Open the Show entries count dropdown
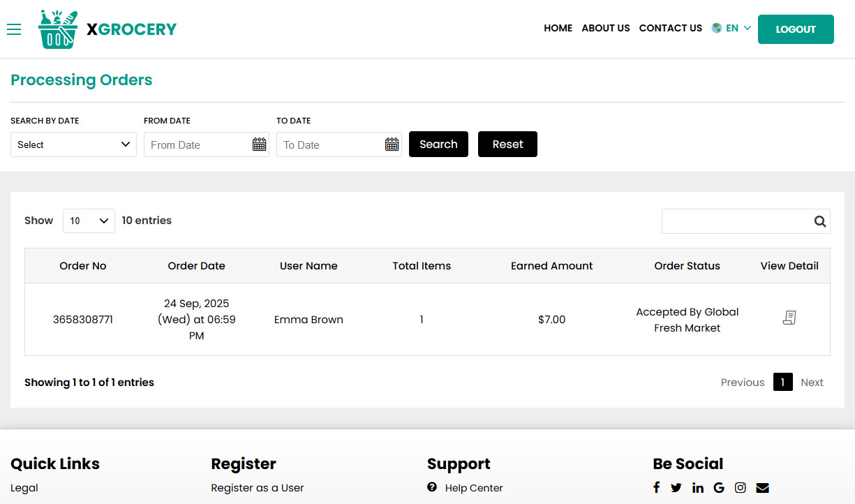855x504 pixels. 89,221
